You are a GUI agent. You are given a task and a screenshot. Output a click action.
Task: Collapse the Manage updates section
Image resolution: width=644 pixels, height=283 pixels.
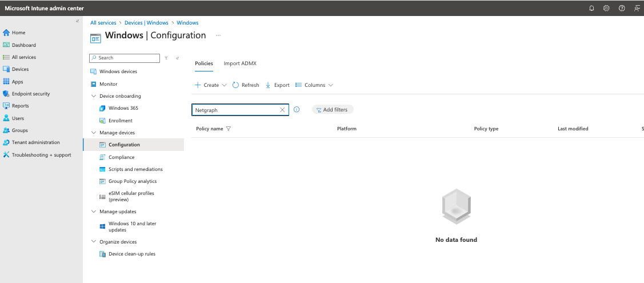[x=94, y=212]
